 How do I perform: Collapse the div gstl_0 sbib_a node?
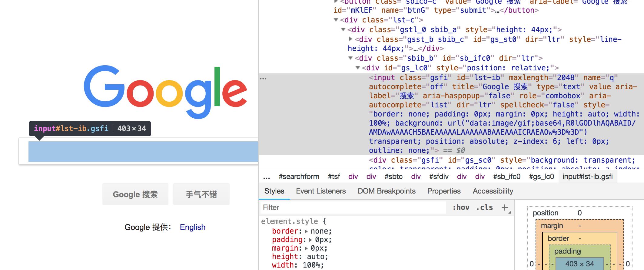coord(343,29)
